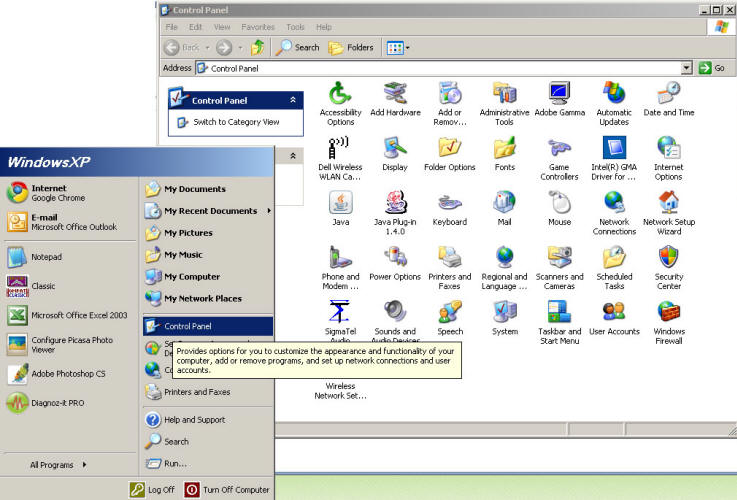Open the Edit menu
Viewport: 737px width, 500px height.
196,27
